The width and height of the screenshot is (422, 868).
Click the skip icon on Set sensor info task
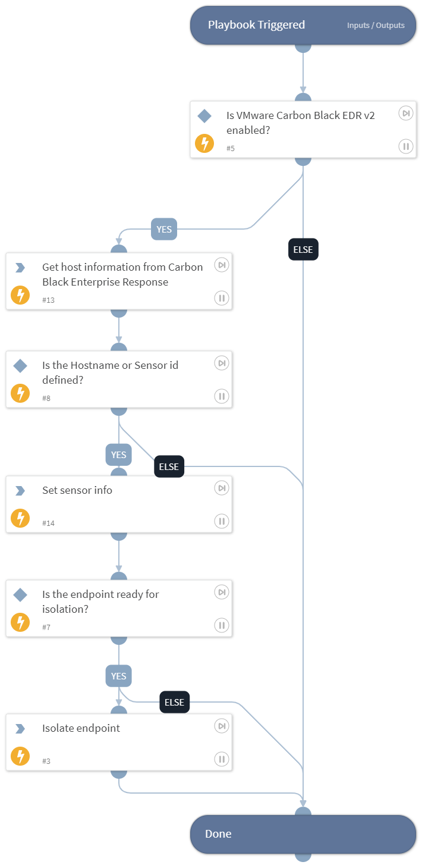(x=222, y=488)
